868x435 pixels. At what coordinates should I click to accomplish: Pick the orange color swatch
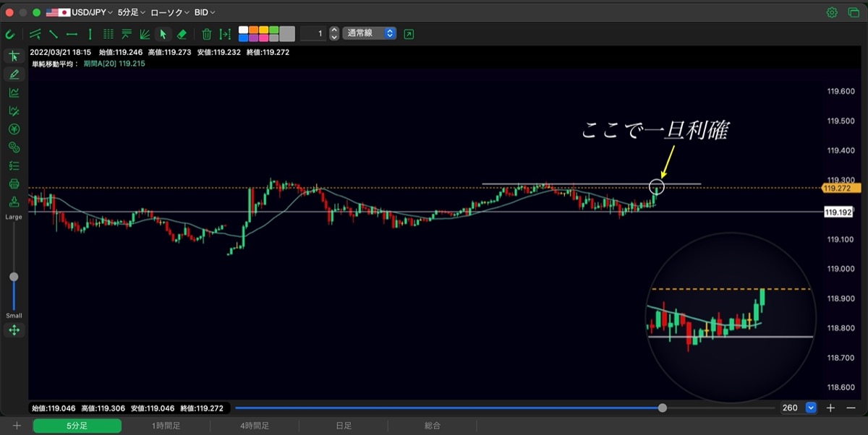click(x=253, y=30)
